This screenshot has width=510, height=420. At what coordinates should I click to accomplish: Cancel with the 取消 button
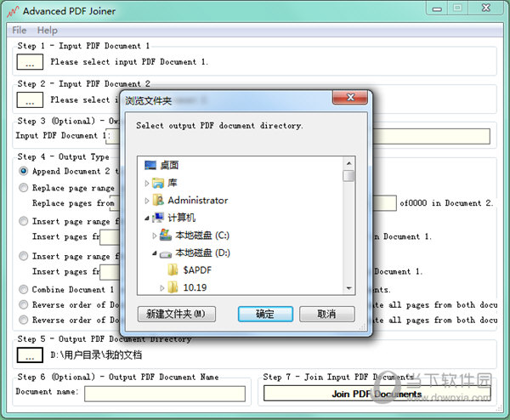pyautogui.click(x=327, y=314)
